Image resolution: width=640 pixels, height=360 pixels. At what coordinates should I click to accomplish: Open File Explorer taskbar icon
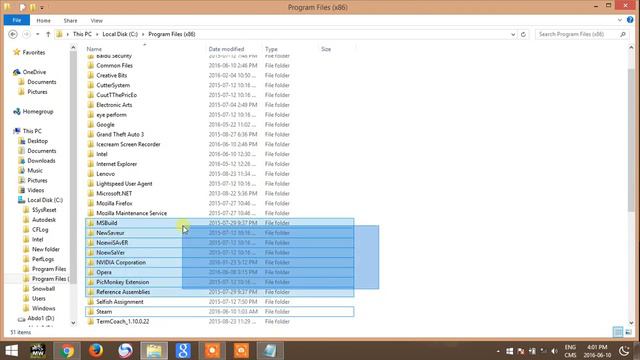[154, 351]
